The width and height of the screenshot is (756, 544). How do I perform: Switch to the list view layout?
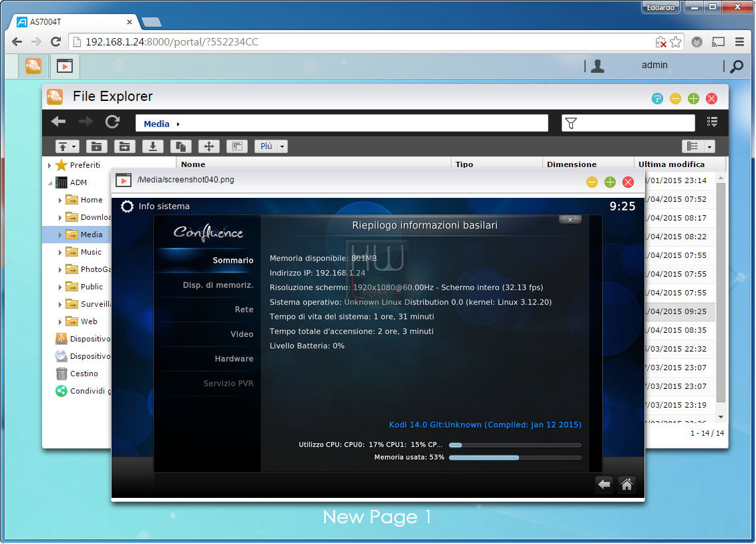(x=693, y=146)
